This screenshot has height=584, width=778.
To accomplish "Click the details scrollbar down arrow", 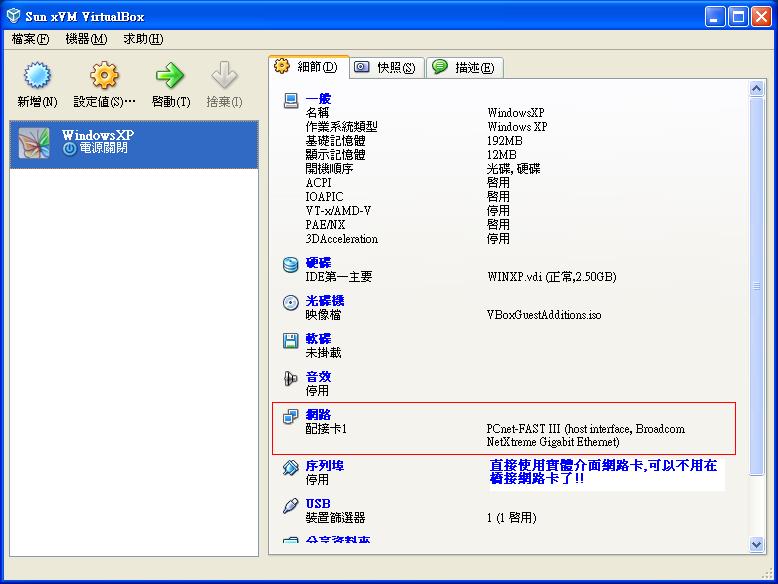I will 756,544.
